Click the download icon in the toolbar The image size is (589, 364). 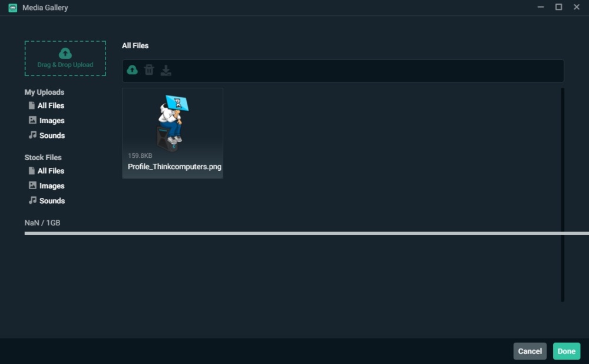166,70
